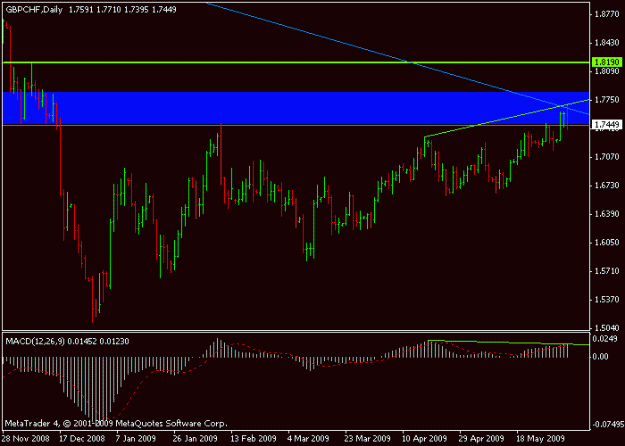
Task: Select the green ascending trendline on price
Action: point(507,118)
